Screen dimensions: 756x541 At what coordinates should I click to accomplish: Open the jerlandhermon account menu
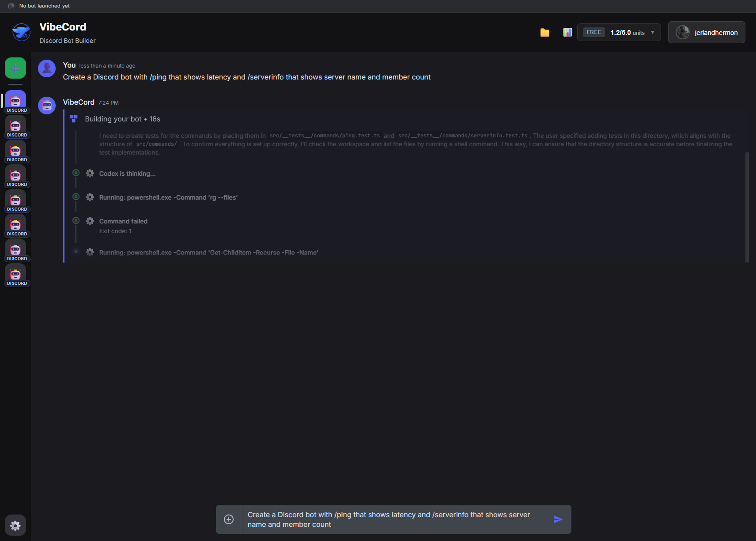[706, 32]
